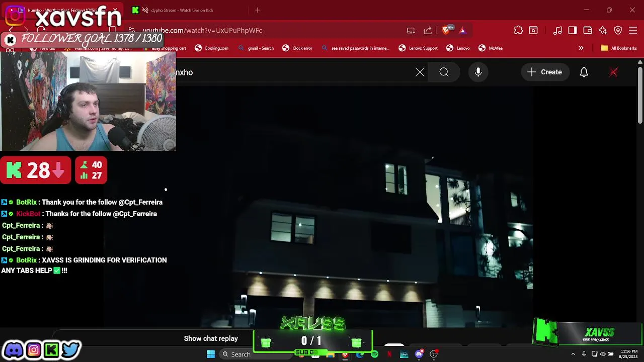Open the Windows Start menu

coord(211,354)
